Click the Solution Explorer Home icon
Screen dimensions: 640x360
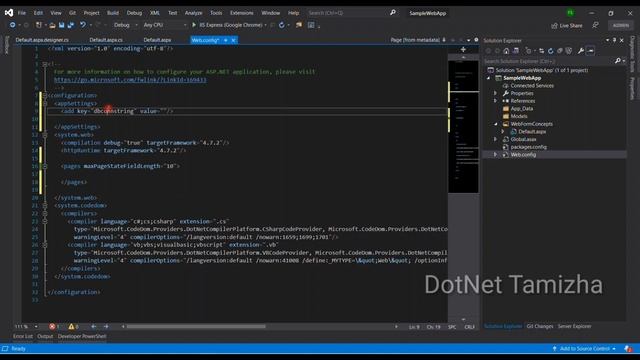[x=506, y=51]
